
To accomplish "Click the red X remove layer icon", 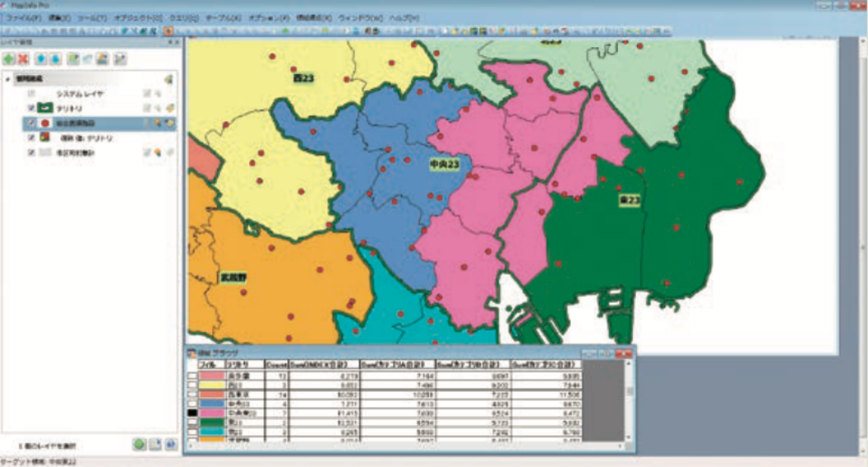I will 23,59.
